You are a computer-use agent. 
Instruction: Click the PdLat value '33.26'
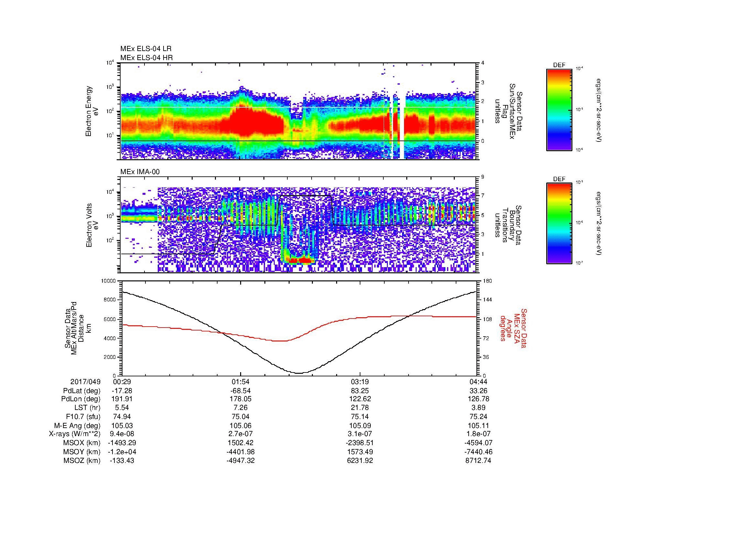click(479, 391)
